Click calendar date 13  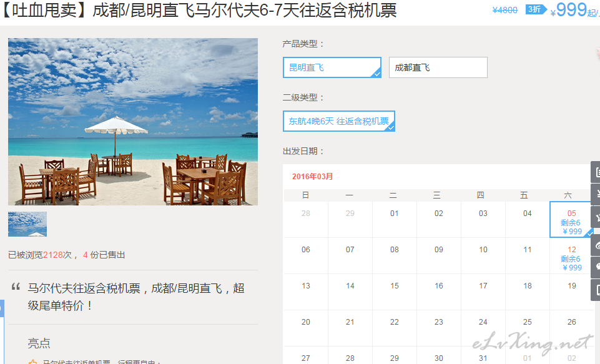tap(306, 286)
